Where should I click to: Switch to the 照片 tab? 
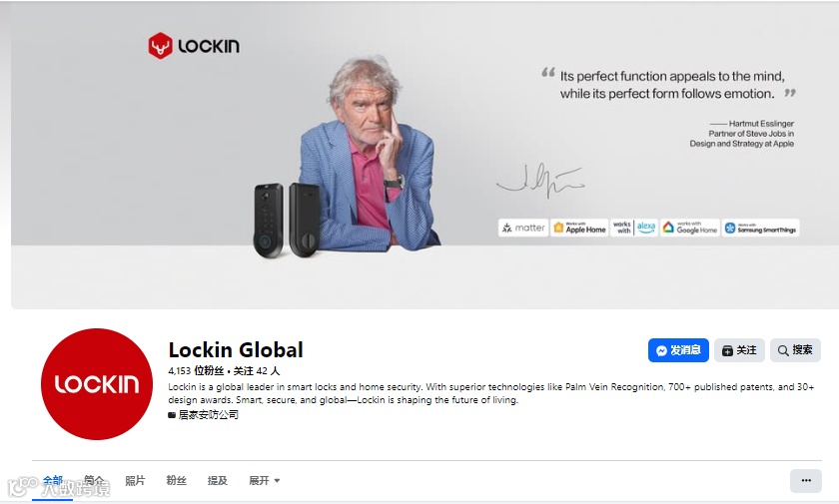point(135,480)
